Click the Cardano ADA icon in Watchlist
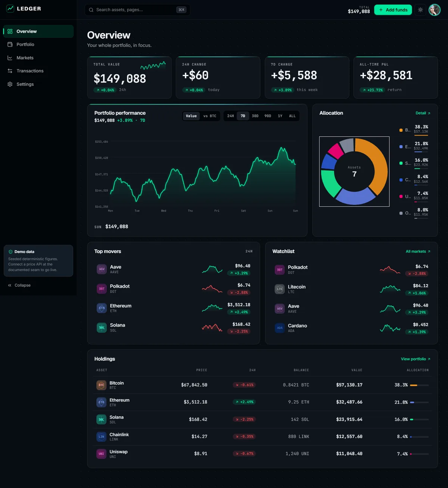 (x=280, y=328)
